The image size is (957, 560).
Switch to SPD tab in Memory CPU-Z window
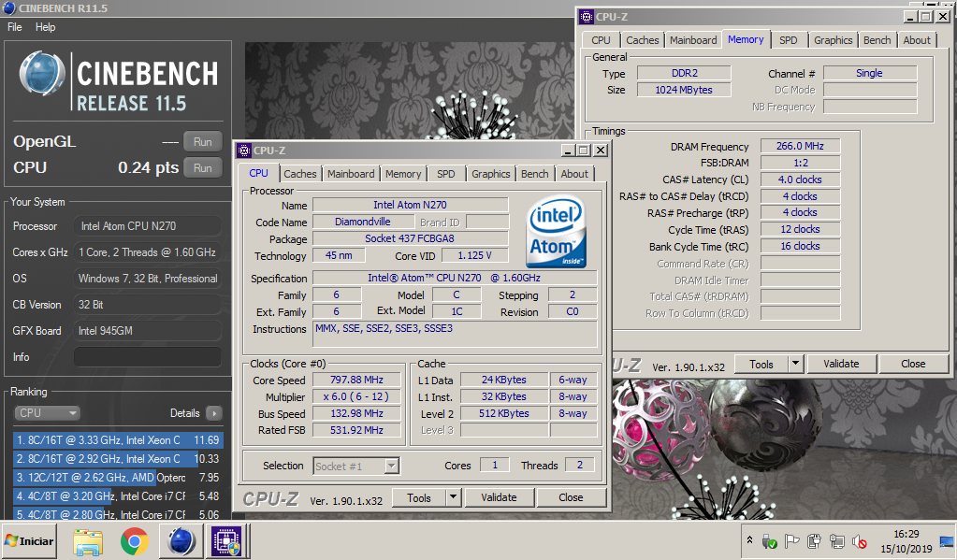point(789,40)
